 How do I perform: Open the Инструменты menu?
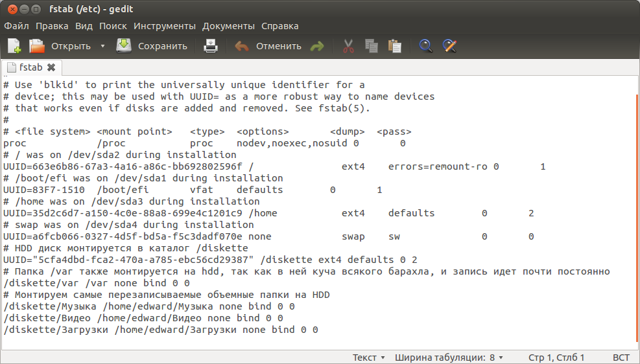tap(165, 26)
